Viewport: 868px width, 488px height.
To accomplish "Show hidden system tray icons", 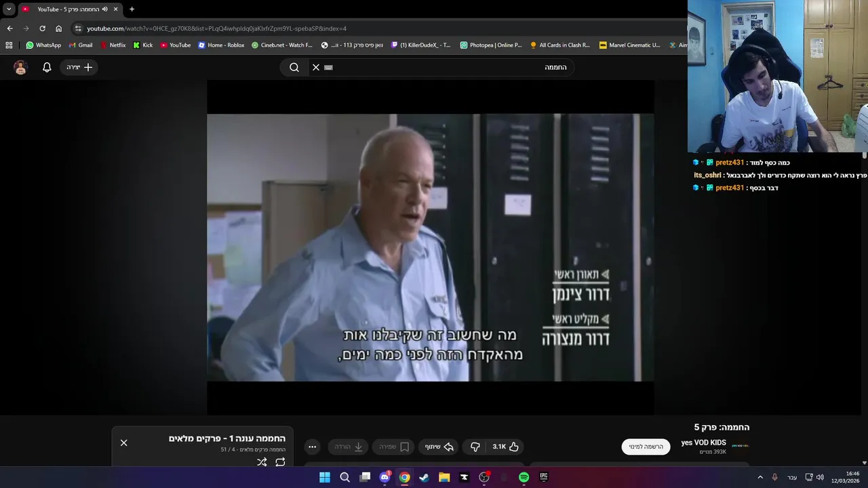I will tap(759, 477).
